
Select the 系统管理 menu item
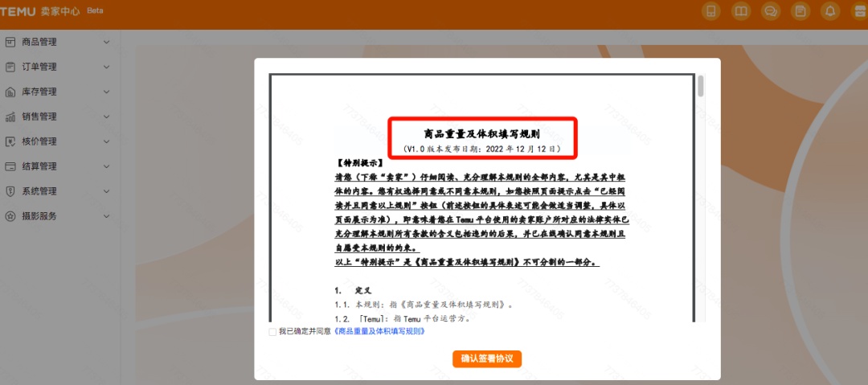(x=39, y=191)
